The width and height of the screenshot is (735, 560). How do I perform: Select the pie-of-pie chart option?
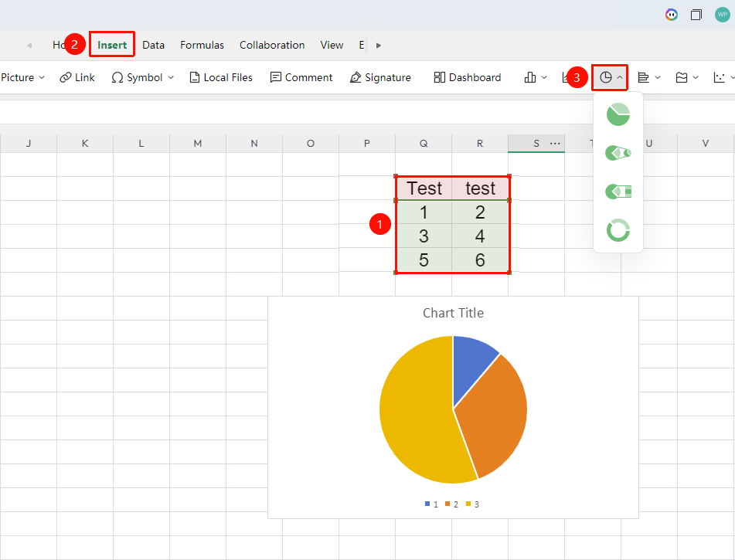(618, 153)
